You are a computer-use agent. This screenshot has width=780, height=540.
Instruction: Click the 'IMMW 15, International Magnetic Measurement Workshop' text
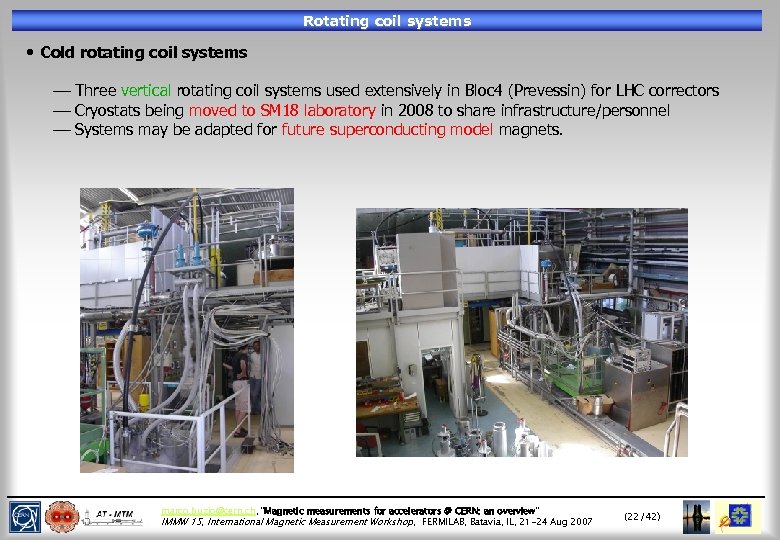pos(288,522)
